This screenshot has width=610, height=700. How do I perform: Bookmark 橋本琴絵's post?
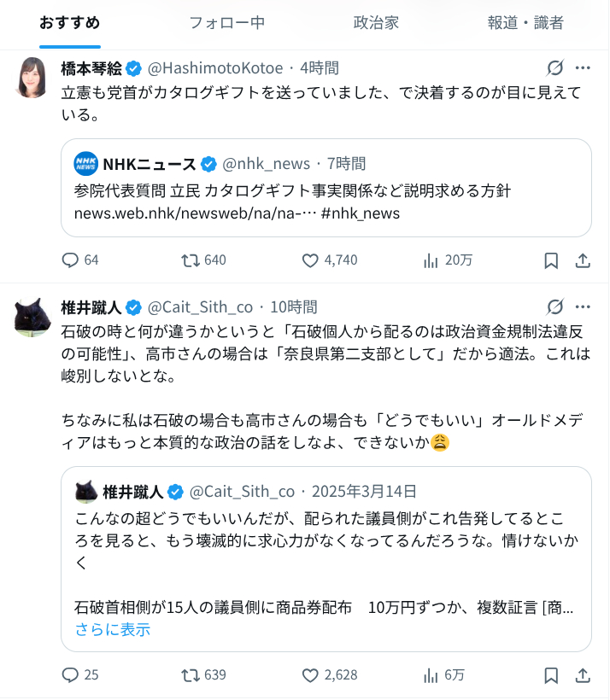point(552,260)
